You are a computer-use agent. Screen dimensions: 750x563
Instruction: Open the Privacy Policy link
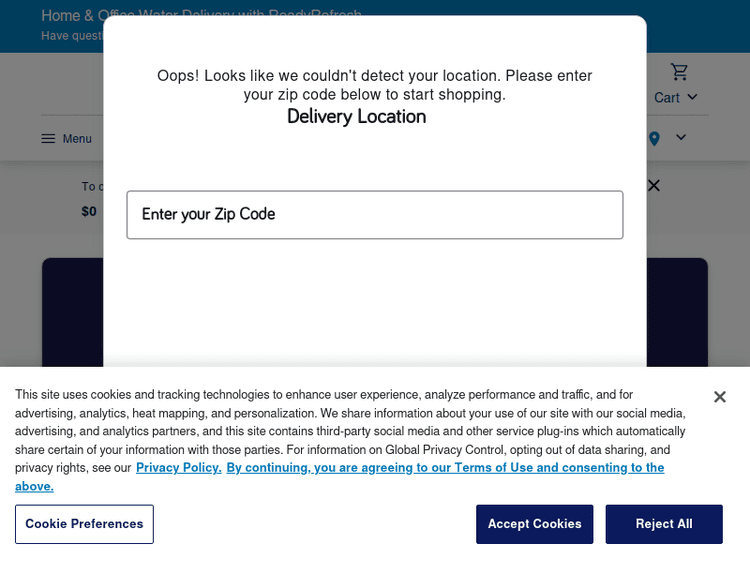click(x=178, y=468)
